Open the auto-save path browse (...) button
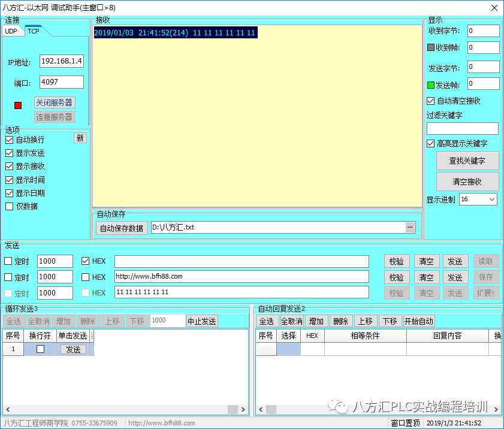This screenshot has height=429, width=504. (410, 228)
